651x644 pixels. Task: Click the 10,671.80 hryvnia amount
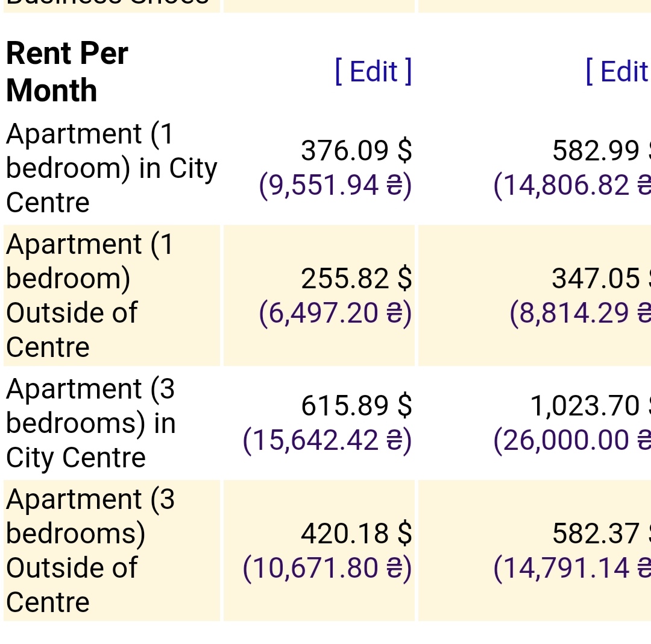click(327, 568)
